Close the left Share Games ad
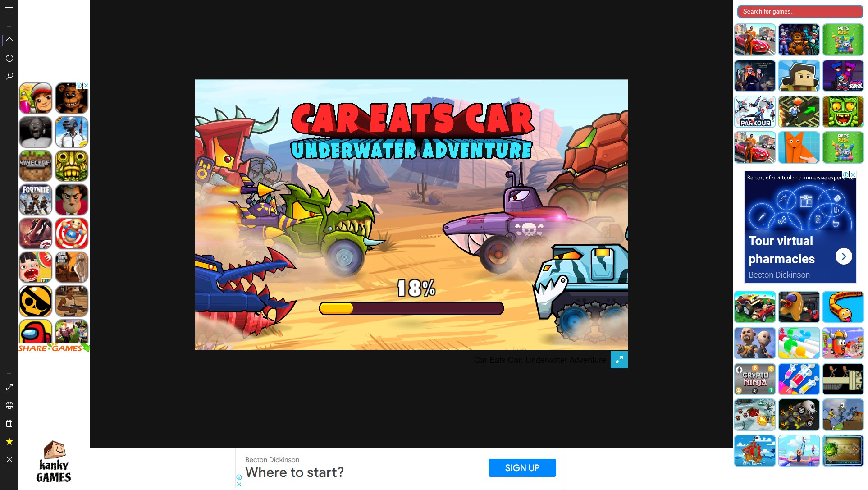 click(87, 85)
